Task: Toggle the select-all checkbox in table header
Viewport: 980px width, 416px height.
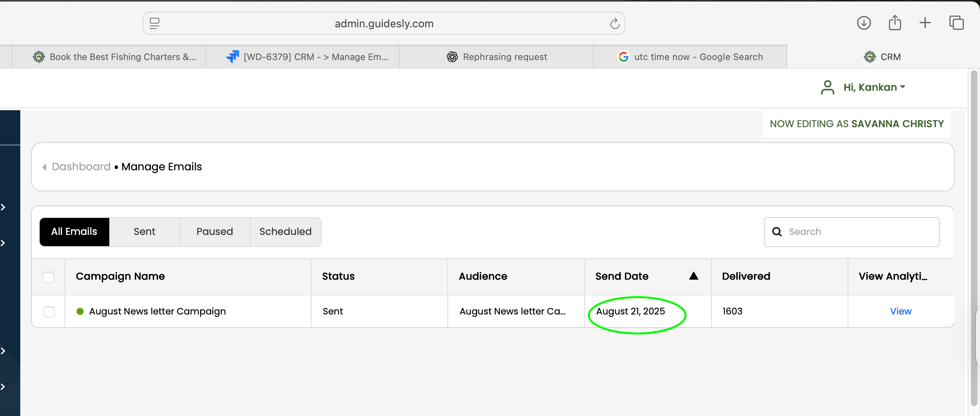Action: point(49,277)
